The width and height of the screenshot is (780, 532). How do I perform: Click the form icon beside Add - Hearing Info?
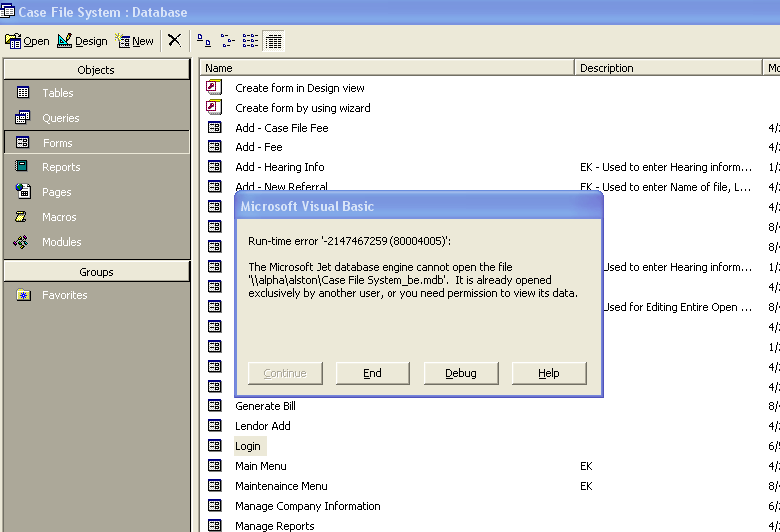[214, 166]
